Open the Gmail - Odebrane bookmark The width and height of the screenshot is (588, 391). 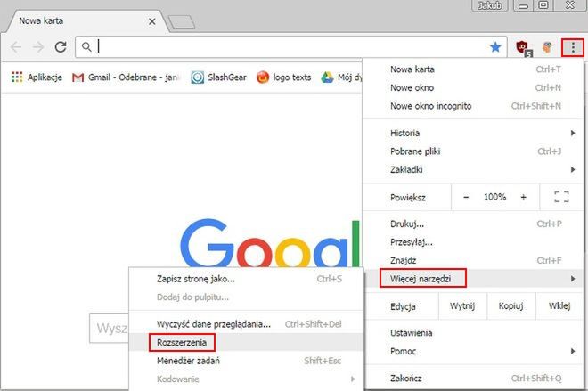[x=127, y=77]
